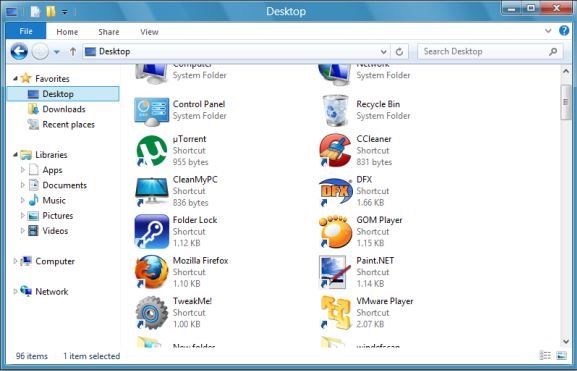Click Network in the navigation pane

click(52, 292)
